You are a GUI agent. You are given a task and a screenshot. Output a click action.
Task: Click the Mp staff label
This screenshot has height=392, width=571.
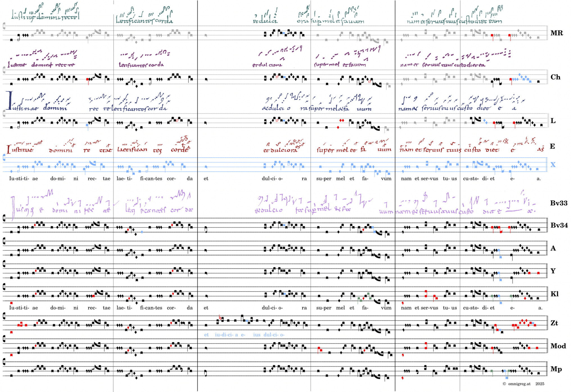click(x=556, y=369)
